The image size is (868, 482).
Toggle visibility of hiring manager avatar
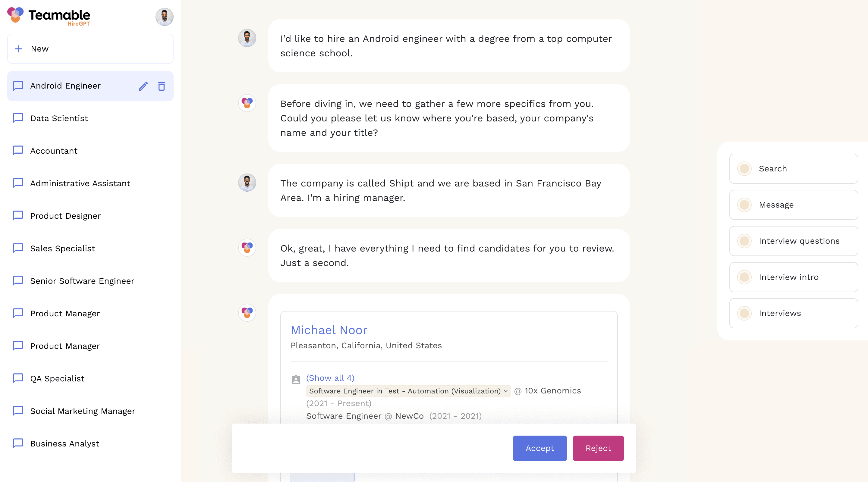point(165,16)
